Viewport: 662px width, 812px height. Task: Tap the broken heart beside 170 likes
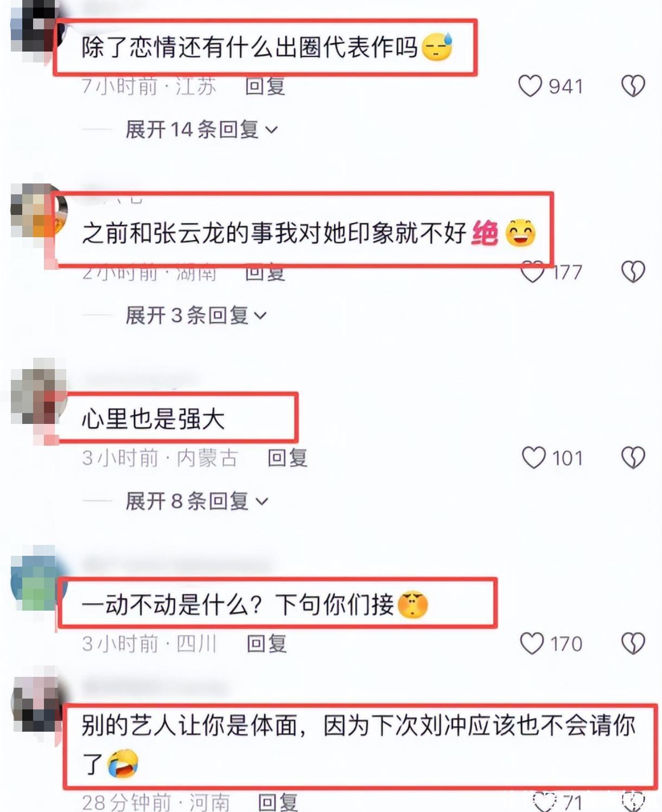[633, 644]
